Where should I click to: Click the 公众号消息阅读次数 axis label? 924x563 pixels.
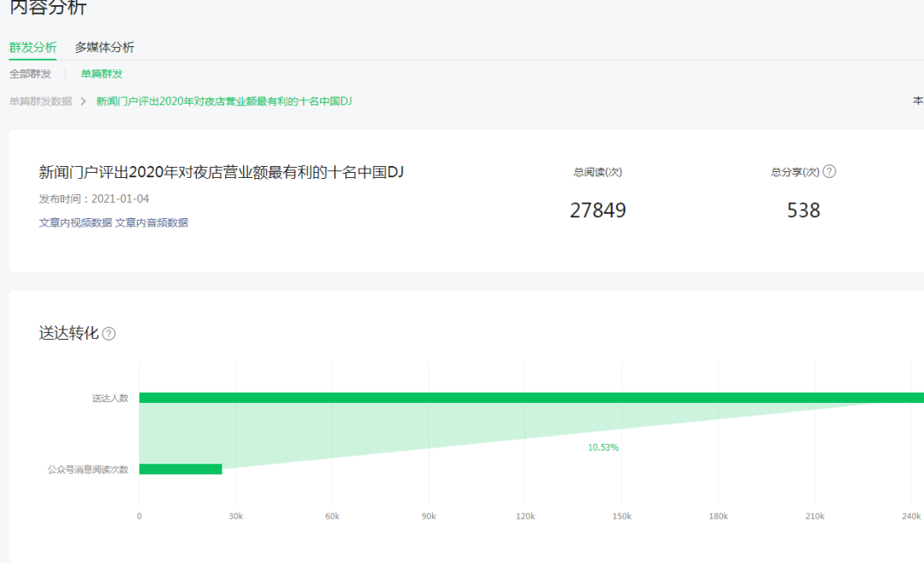(88, 469)
